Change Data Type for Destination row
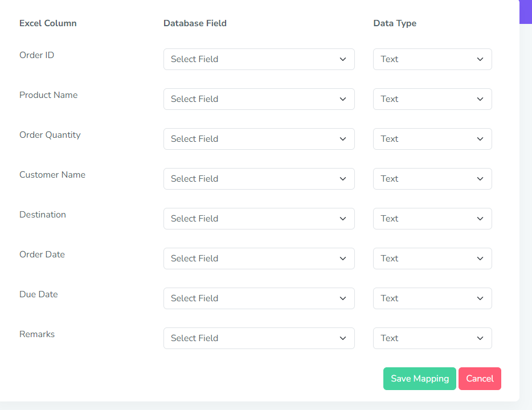532x410 pixels. point(432,219)
